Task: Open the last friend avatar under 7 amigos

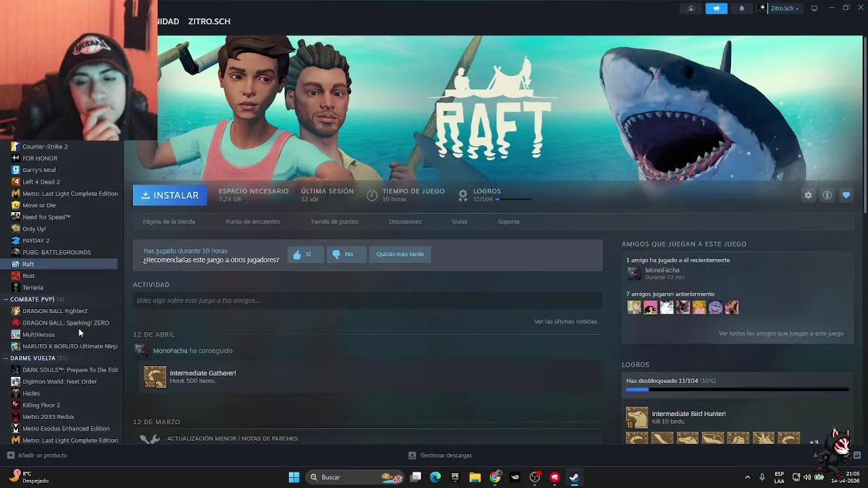Action: (732, 307)
